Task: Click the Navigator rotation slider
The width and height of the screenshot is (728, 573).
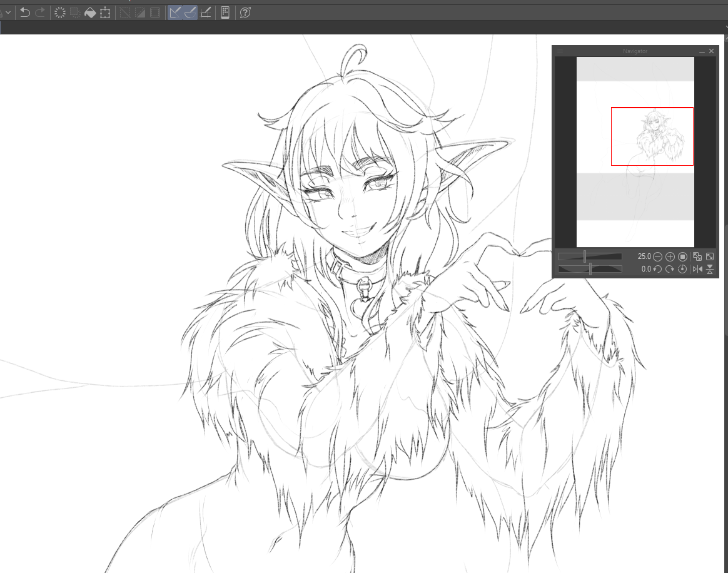Action: (x=590, y=269)
